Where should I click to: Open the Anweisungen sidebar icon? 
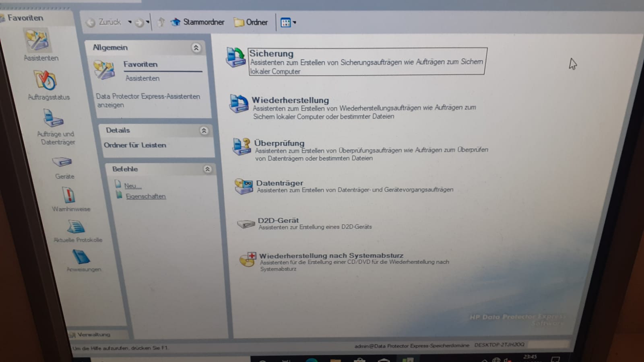coord(82,257)
